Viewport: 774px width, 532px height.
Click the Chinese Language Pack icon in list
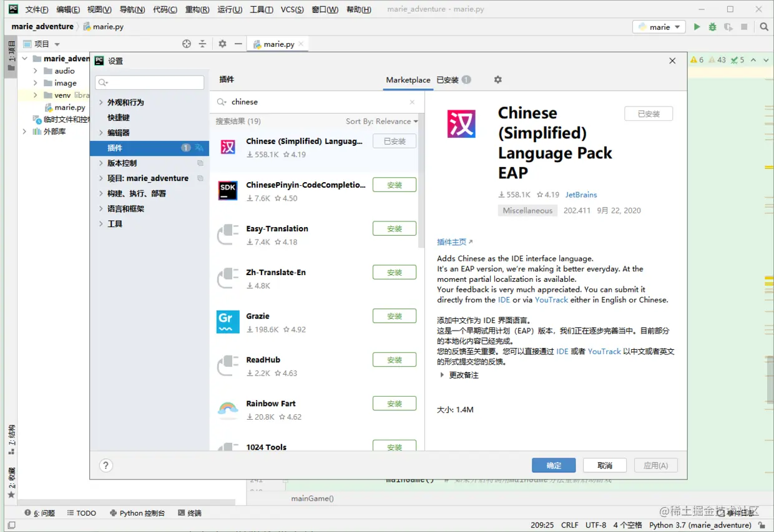pyautogui.click(x=228, y=147)
